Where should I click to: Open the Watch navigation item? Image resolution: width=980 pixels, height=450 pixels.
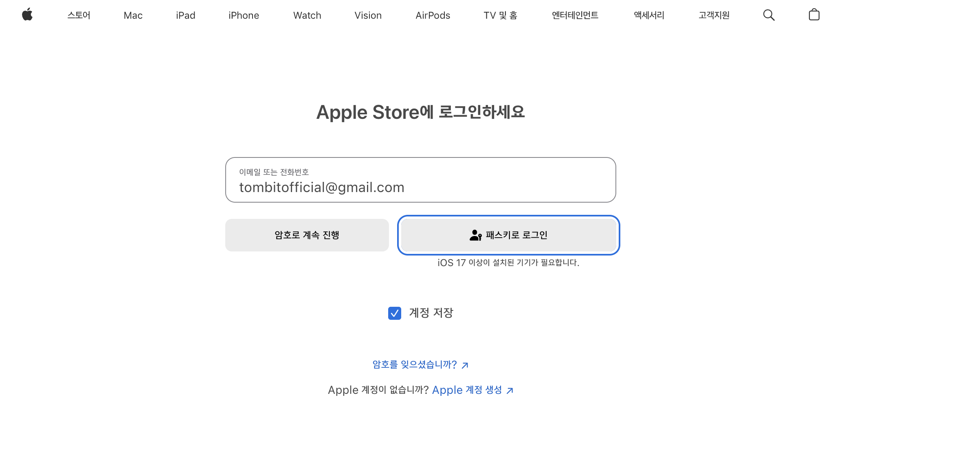tap(307, 15)
